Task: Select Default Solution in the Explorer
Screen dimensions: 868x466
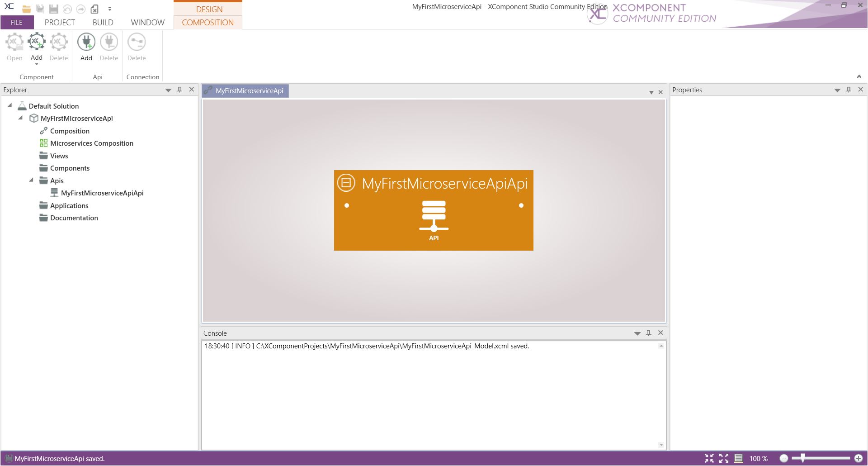Action: coord(54,106)
